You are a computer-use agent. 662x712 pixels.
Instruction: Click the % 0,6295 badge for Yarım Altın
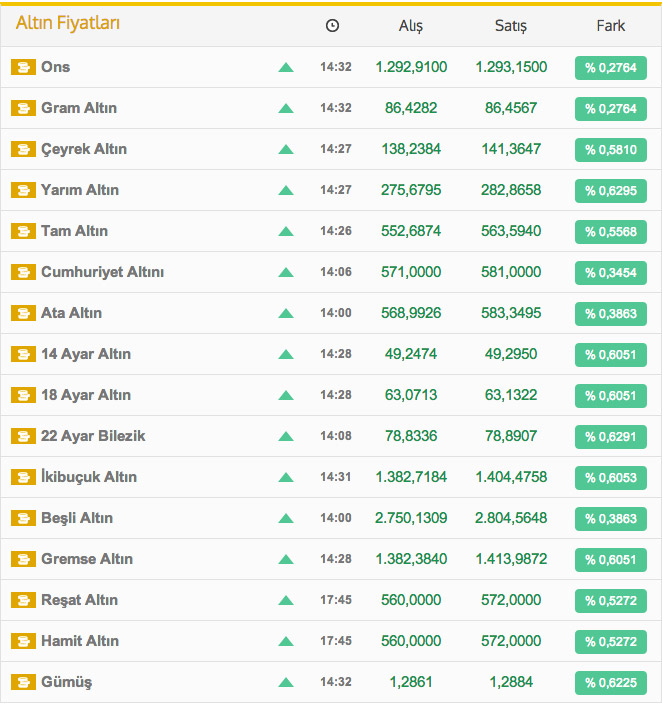611,191
